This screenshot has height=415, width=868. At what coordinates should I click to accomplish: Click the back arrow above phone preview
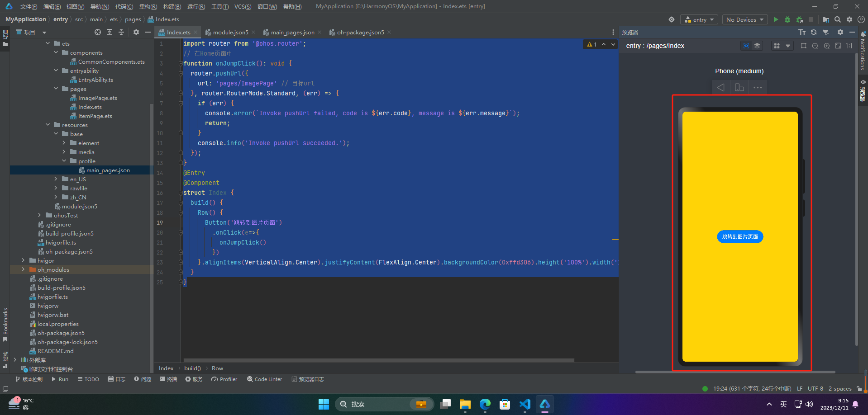[720, 87]
